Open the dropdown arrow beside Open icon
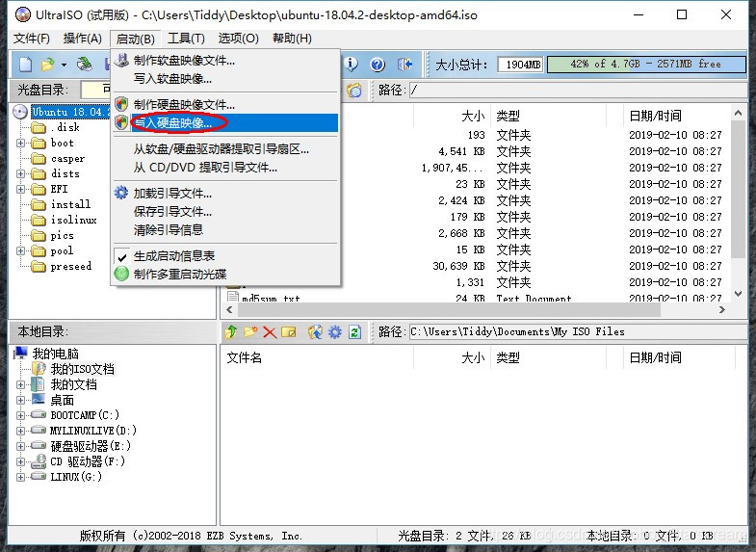Image resolution: width=756 pixels, height=552 pixels. [x=64, y=65]
